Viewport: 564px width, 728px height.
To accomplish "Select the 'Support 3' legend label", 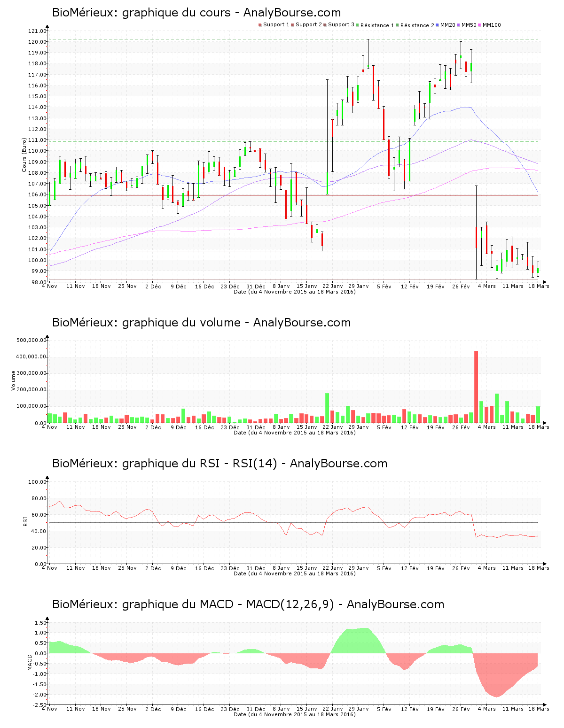I will point(341,25).
